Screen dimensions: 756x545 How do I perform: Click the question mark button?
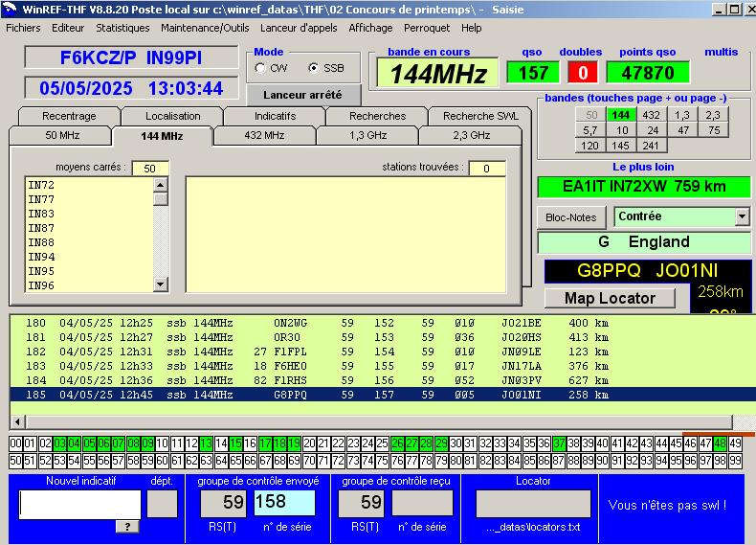128,526
